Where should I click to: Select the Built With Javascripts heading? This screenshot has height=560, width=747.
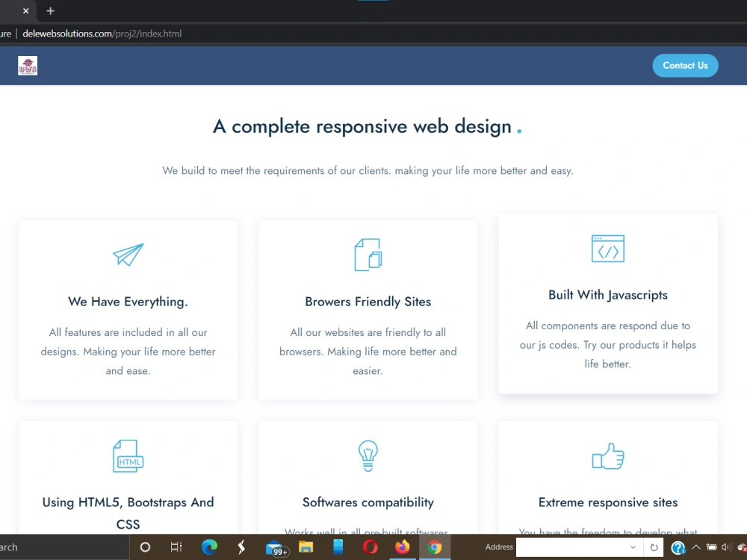click(x=608, y=295)
